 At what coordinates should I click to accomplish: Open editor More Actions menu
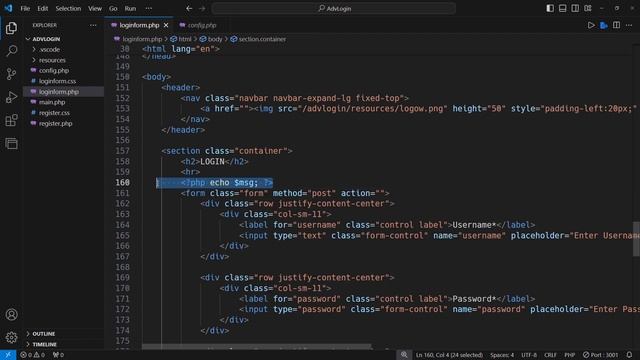[x=629, y=25]
